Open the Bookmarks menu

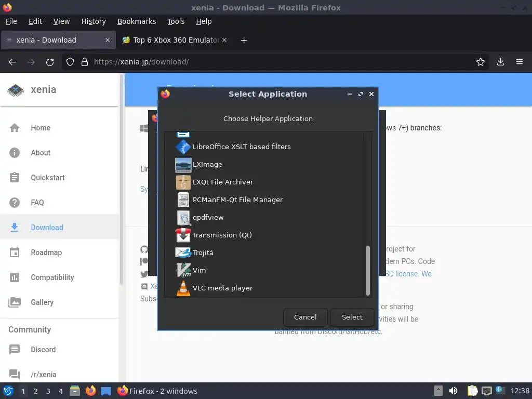click(x=137, y=21)
